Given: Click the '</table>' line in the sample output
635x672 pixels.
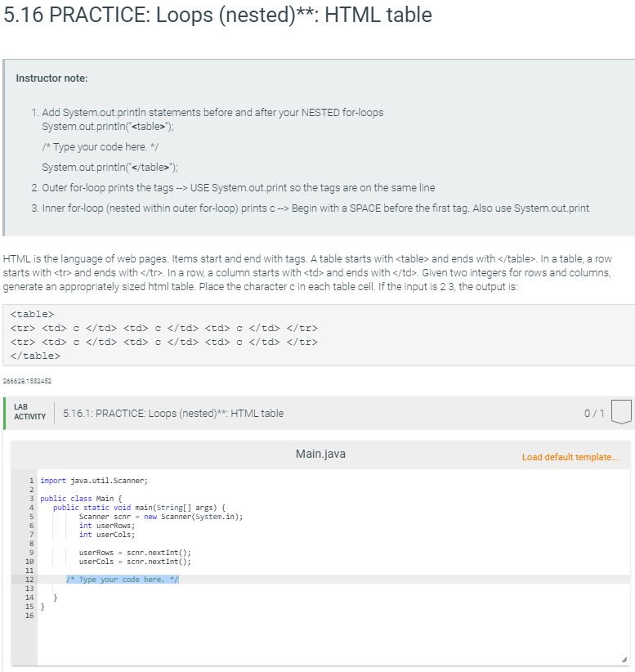Looking at the screenshot, I should coord(35,356).
